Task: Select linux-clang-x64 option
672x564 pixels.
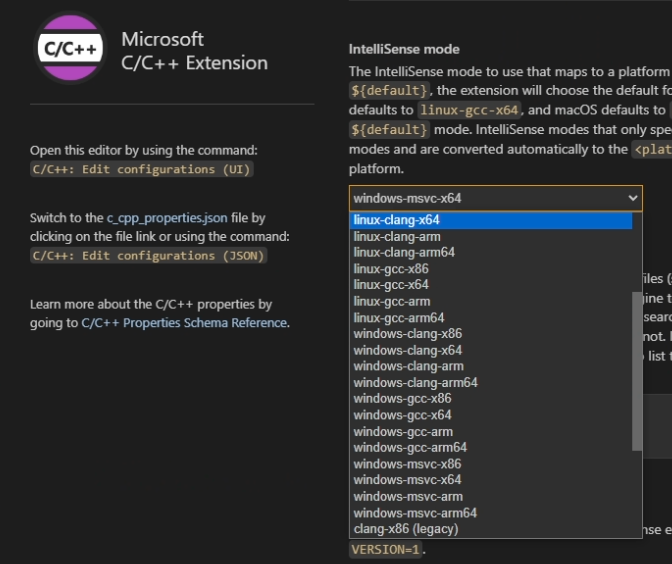Action: click(x=491, y=220)
